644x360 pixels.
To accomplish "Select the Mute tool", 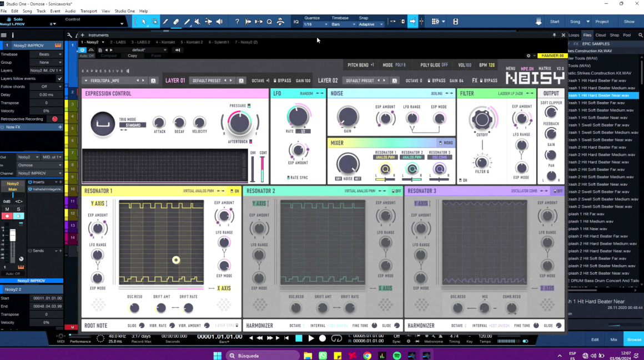I will click(198, 22).
